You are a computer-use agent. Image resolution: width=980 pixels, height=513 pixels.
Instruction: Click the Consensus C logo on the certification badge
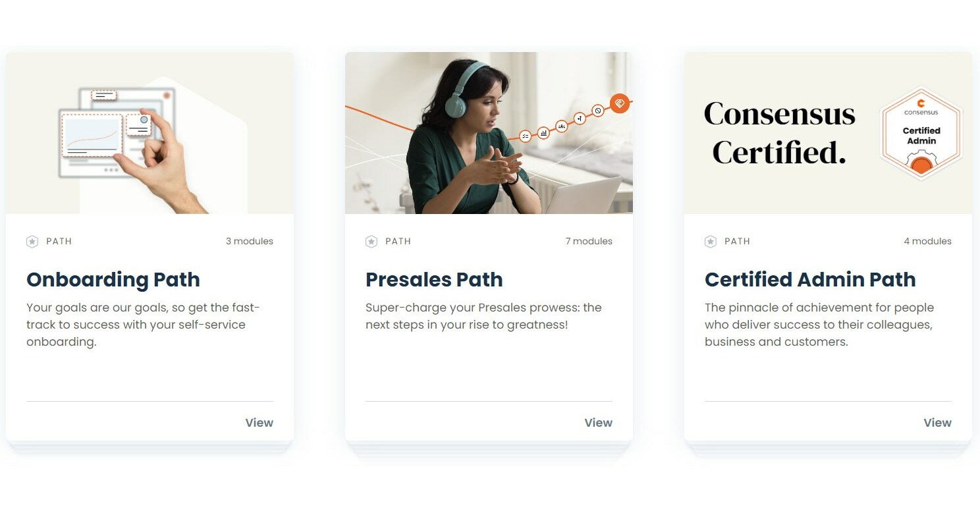click(x=921, y=103)
